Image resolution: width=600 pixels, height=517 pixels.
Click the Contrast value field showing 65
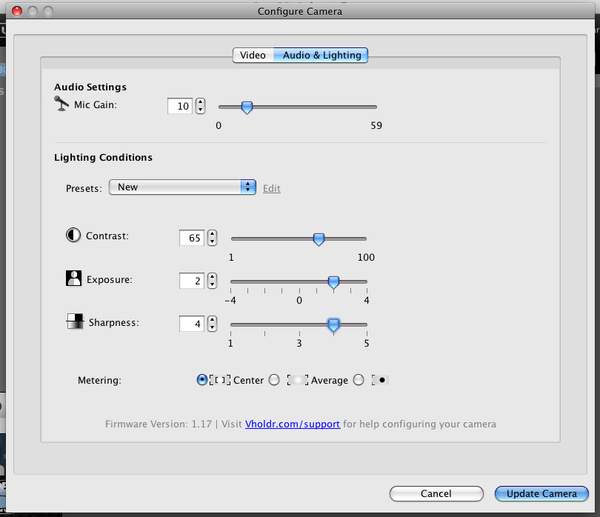[192, 238]
